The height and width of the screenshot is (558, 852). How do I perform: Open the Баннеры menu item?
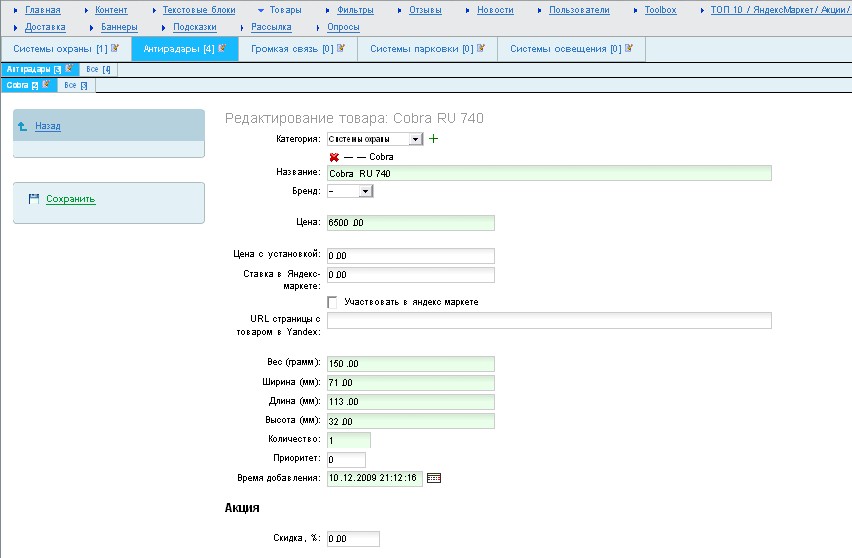click(119, 27)
